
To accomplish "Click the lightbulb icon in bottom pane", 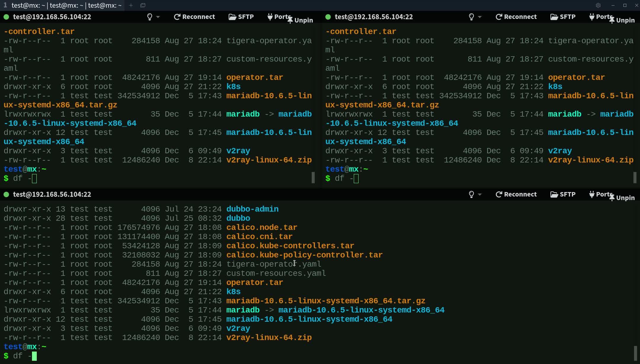I will (471, 194).
